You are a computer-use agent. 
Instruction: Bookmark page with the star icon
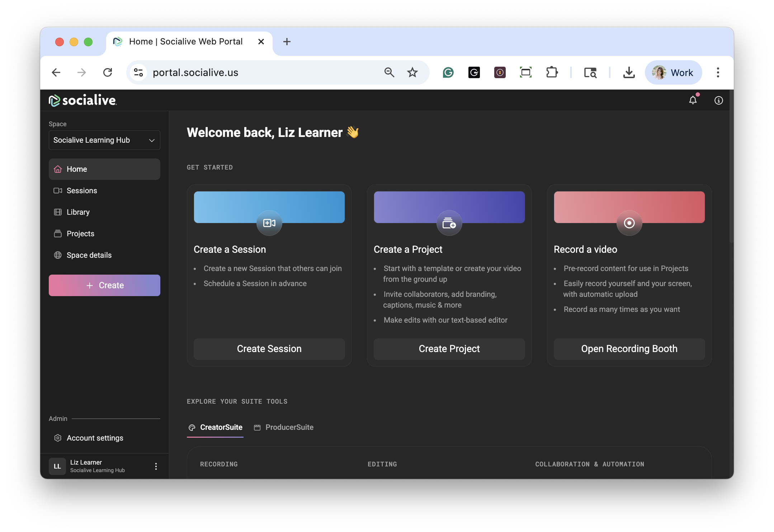pyautogui.click(x=412, y=72)
